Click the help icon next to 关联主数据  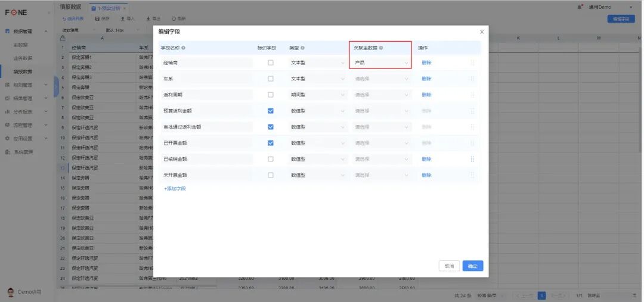(381, 48)
